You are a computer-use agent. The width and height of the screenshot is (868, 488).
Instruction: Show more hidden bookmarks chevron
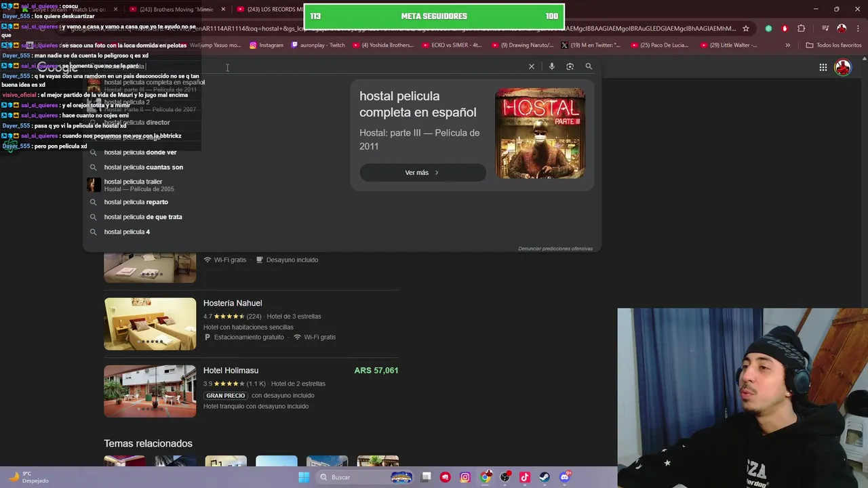(x=787, y=45)
